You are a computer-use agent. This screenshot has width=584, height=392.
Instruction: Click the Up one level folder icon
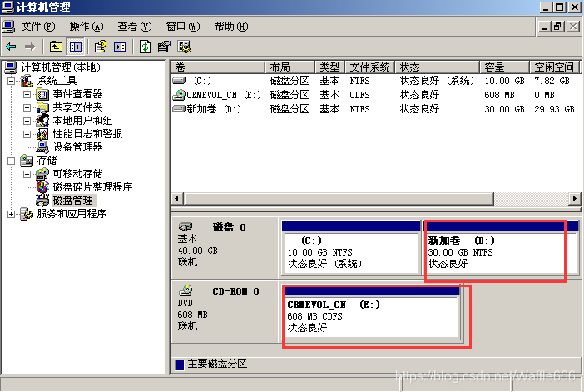pyautogui.click(x=56, y=47)
